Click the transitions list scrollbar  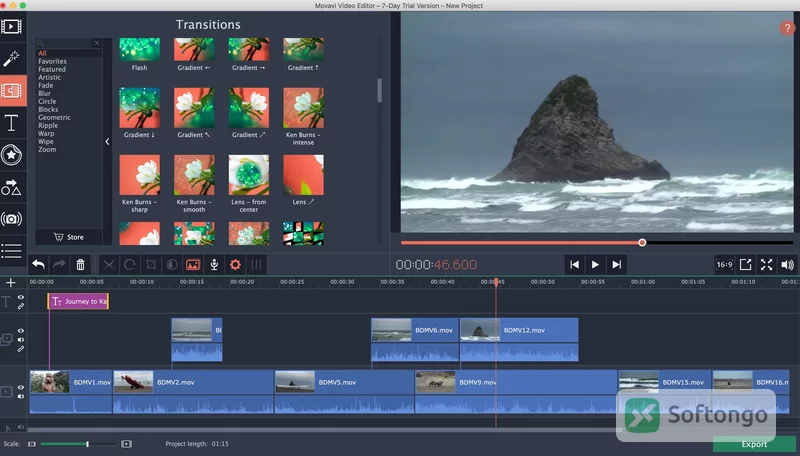tap(379, 90)
